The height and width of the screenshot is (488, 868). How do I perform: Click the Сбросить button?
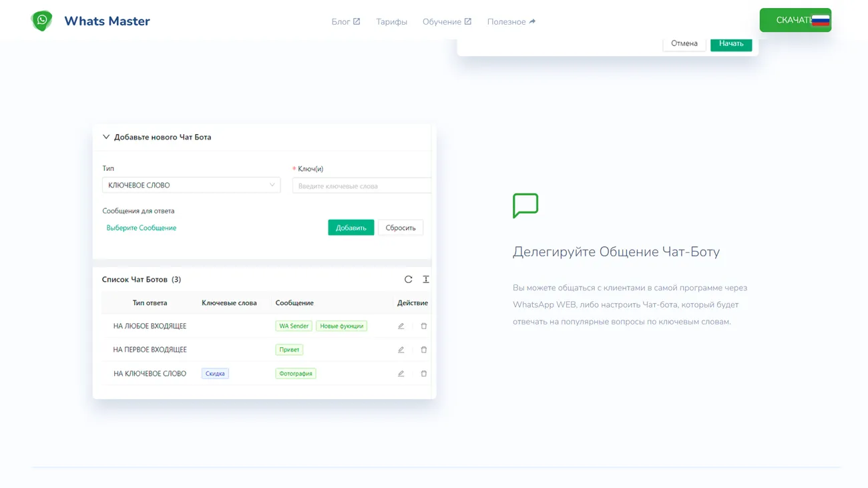(400, 228)
